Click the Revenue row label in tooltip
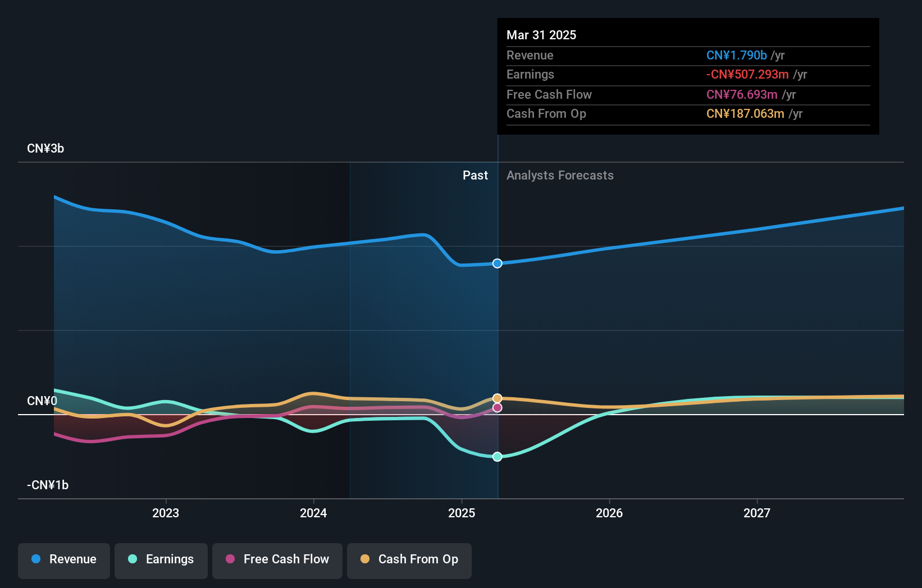Screen dimensions: 922x588 tap(530, 56)
